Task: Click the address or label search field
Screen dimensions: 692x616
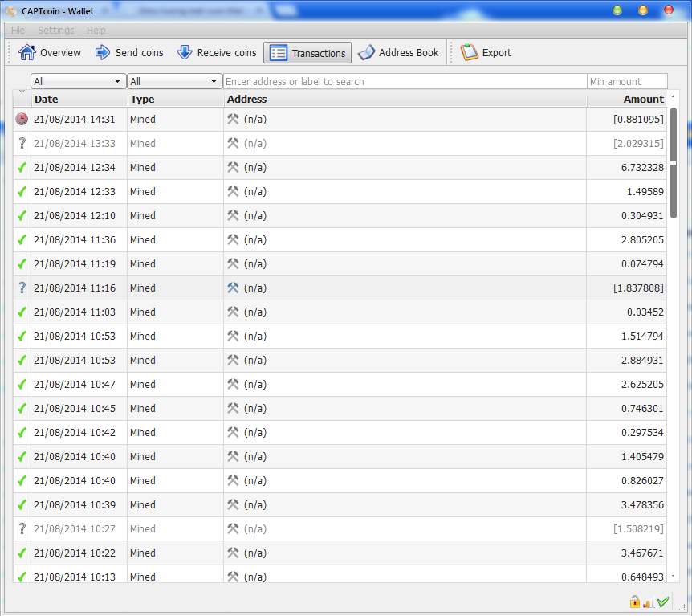Action: 405,81
